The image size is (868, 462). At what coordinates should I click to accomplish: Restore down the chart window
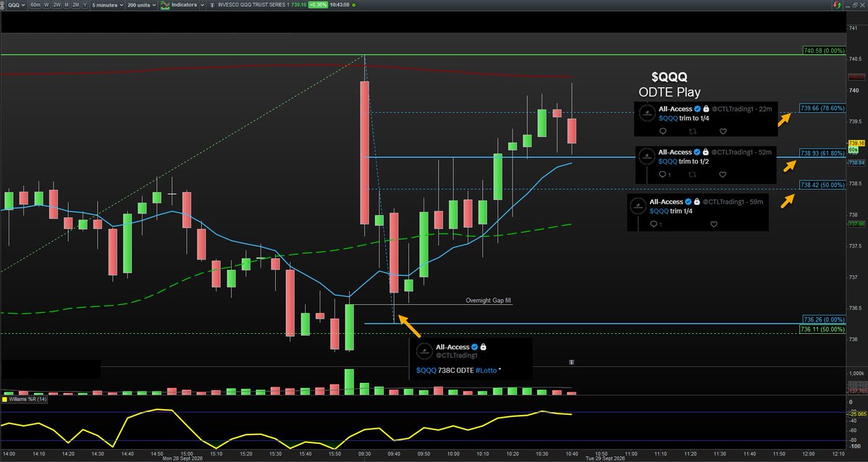[x=855, y=4]
